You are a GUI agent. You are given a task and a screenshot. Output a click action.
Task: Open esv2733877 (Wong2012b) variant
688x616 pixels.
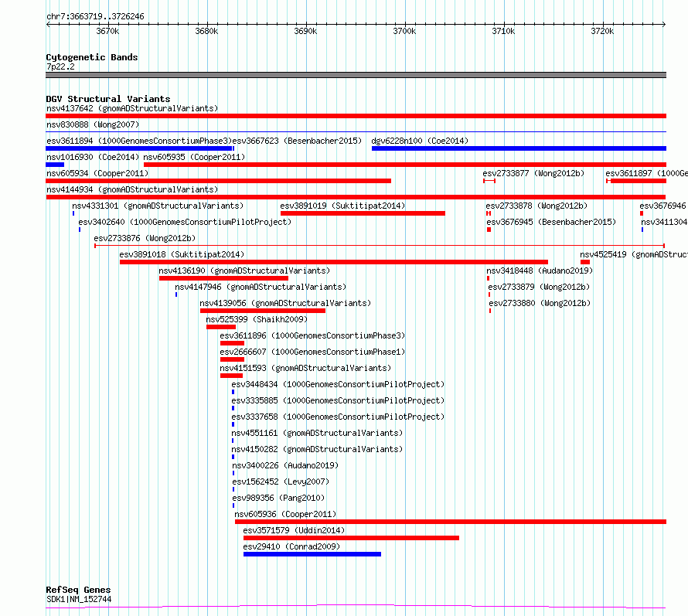(x=533, y=173)
